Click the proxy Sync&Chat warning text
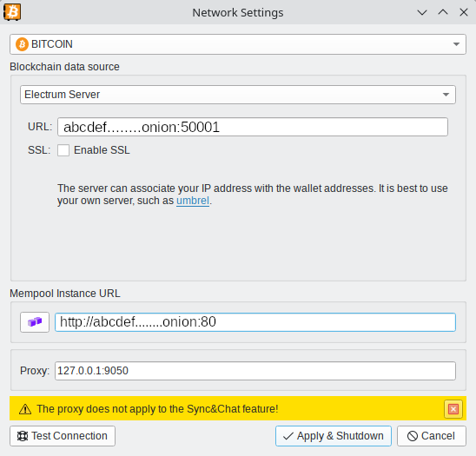Image resolution: width=476 pixels, height=456 pixels. coord(157,409)
